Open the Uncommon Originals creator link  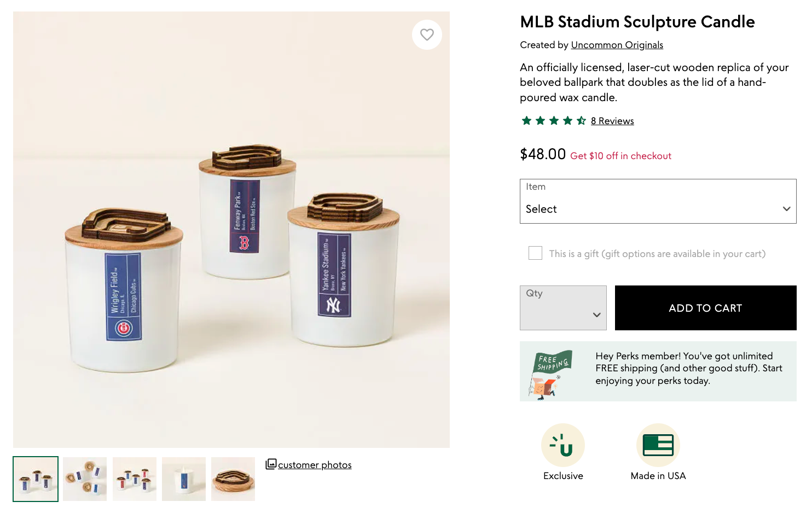(617, 45)
